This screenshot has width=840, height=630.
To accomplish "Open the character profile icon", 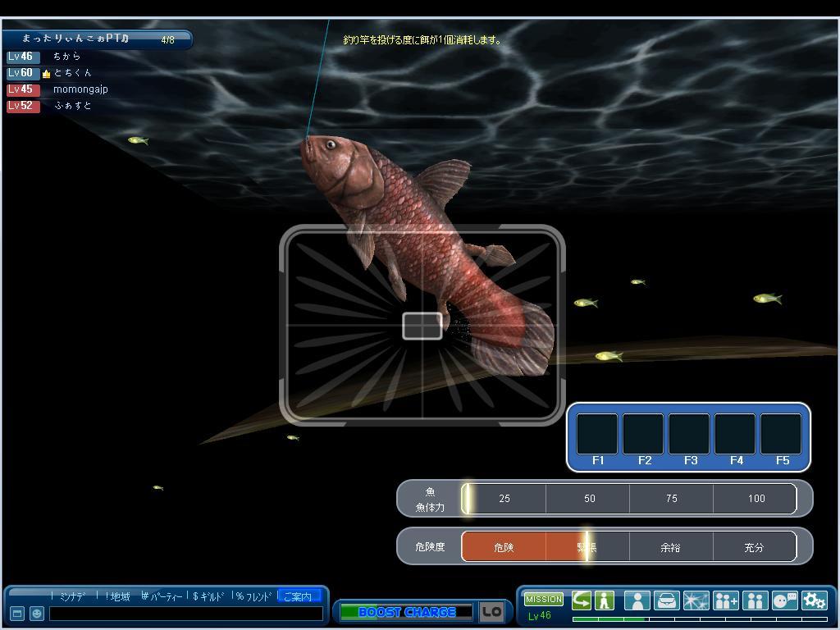I will 637,600.
